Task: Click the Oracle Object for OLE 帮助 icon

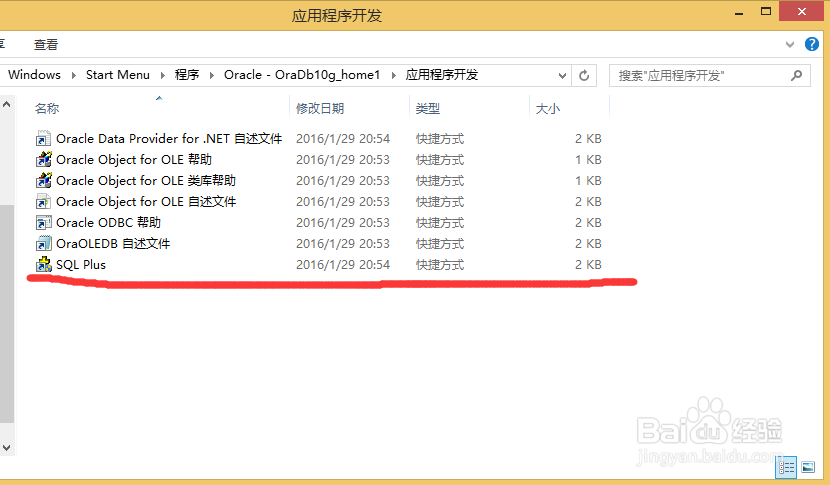Action: pyautogui.click(x=43, y=159)
